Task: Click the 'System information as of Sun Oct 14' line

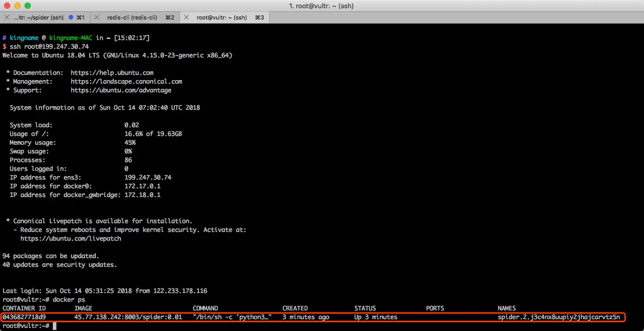Action: [x=105, y=108]
